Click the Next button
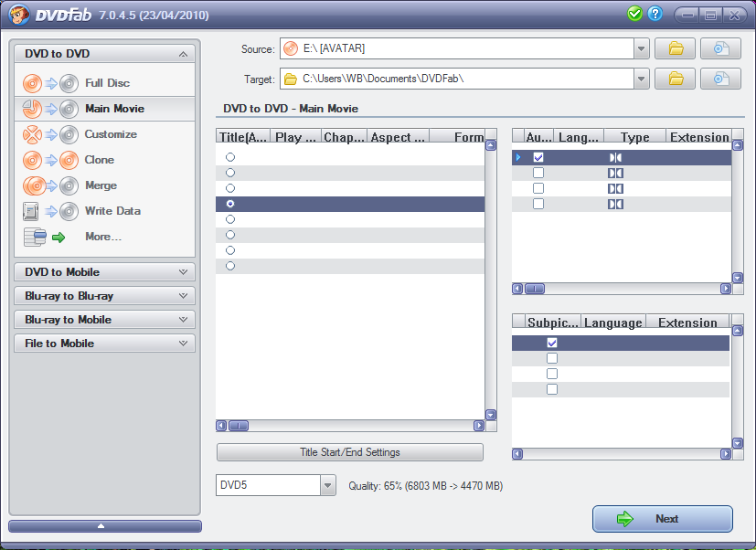This screenshot has width=756, height=550. pyautogui.click(x=663, y=519)
